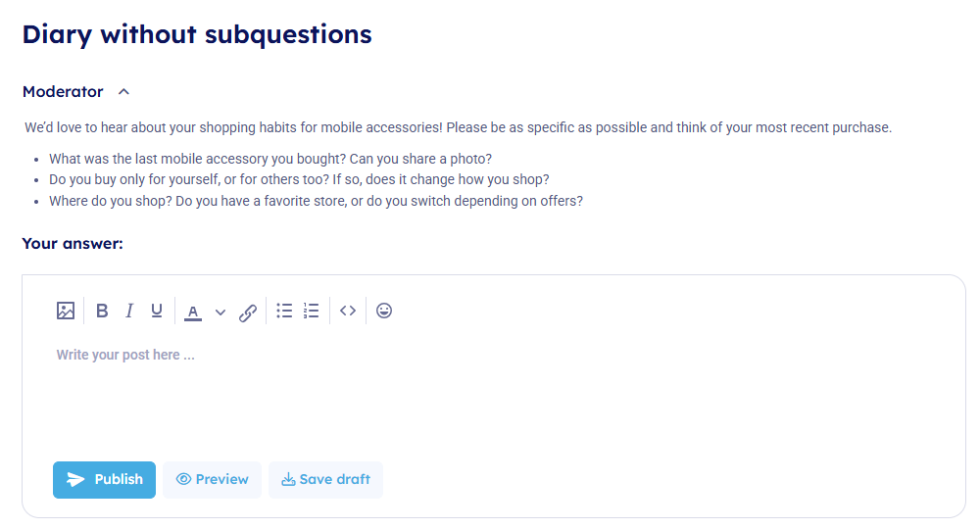980x529 pixels.
Task: Click the eye icon in Preview
Action: point(183,480)
